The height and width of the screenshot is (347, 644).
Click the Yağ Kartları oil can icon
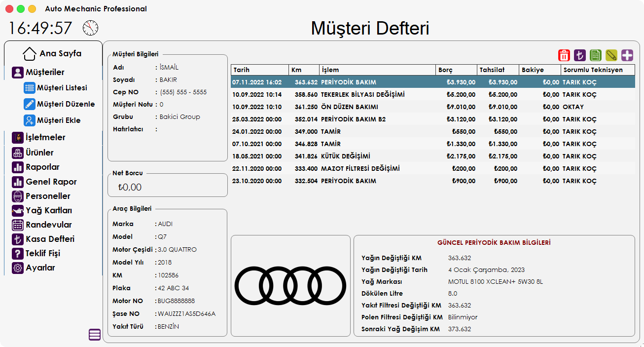[x=18, y=210]
